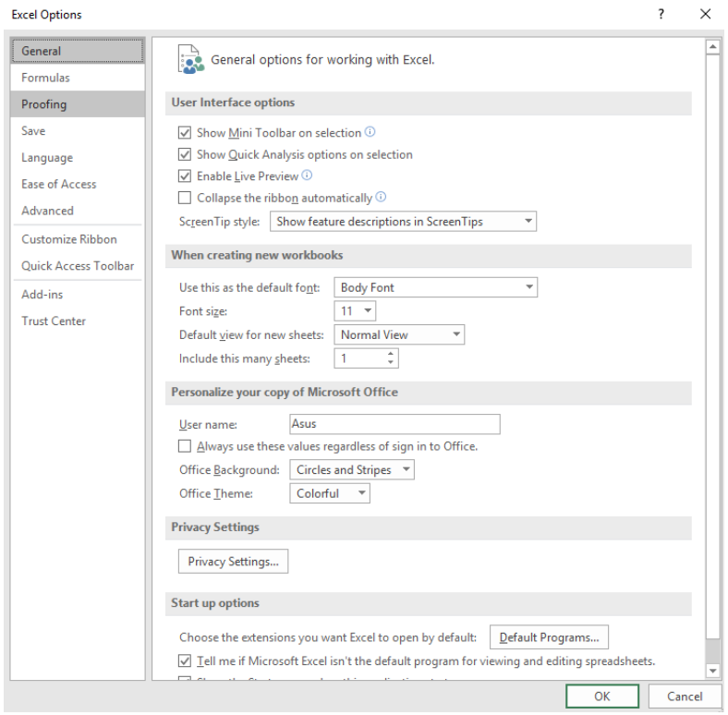Viewport: 728px width, 715px height.
Task: Click the Default Programs... button
Action: click(549, 637)
